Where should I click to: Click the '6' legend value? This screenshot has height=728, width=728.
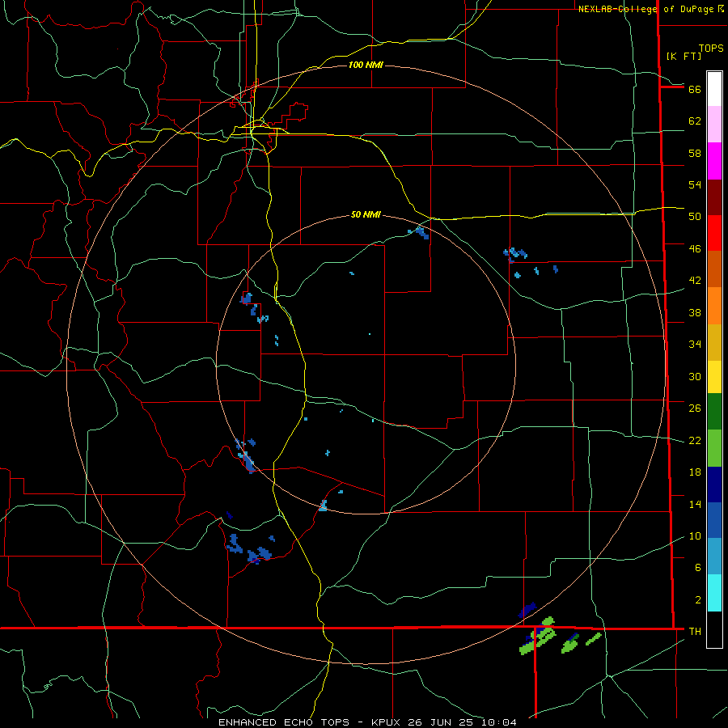(x=698, y=568)
